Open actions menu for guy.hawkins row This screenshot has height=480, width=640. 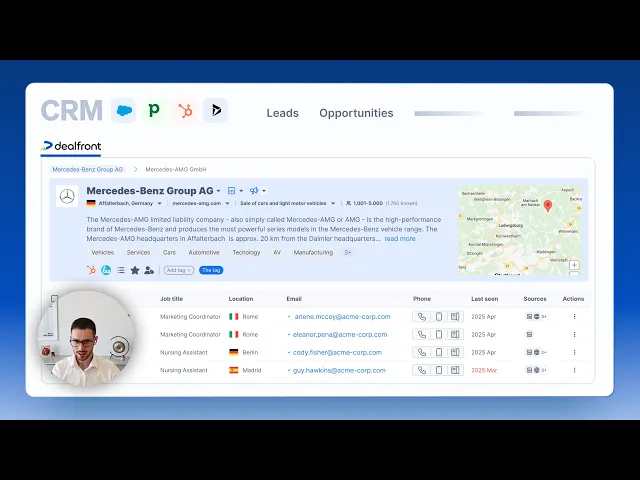pyautogui.click(x=574, y=370)
